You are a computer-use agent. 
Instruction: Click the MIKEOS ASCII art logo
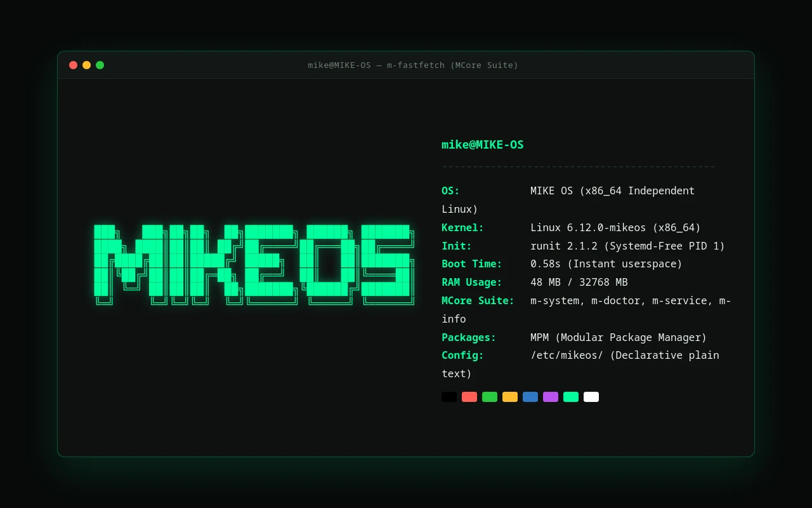point(254,265)
